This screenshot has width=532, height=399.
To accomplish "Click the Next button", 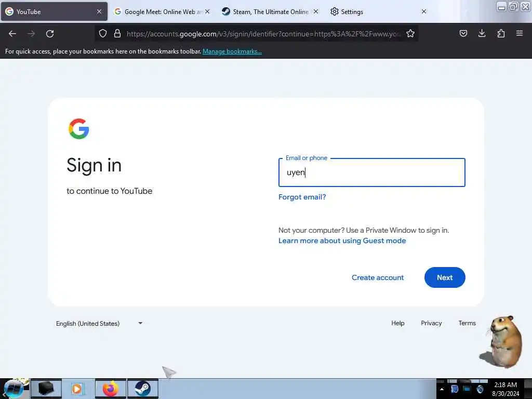I will [x=445, y=277].
